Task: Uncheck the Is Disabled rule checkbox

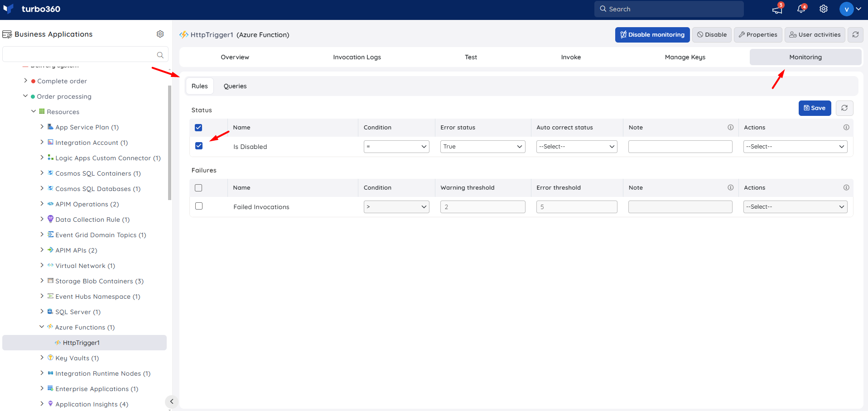Action: [x=199, y=146]
